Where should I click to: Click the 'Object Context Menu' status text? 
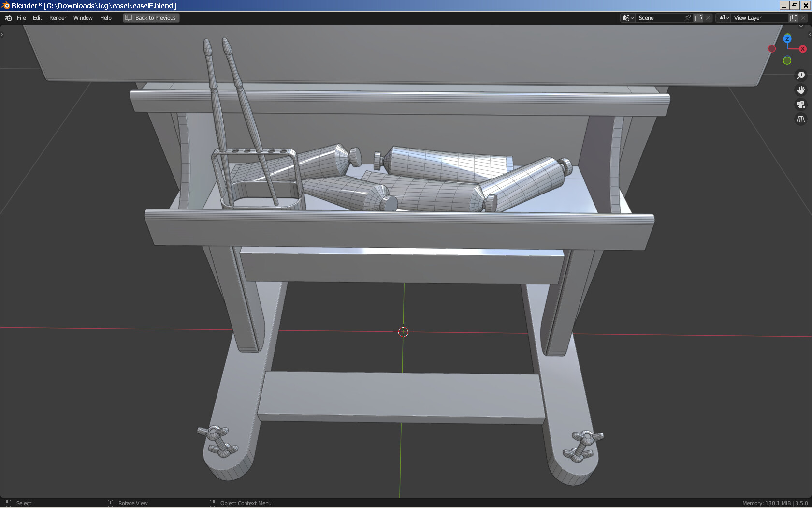point(246,503)
